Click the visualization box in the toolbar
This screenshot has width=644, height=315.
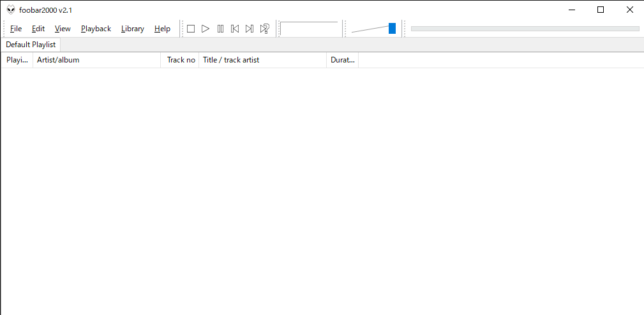[x=310, y=29]
